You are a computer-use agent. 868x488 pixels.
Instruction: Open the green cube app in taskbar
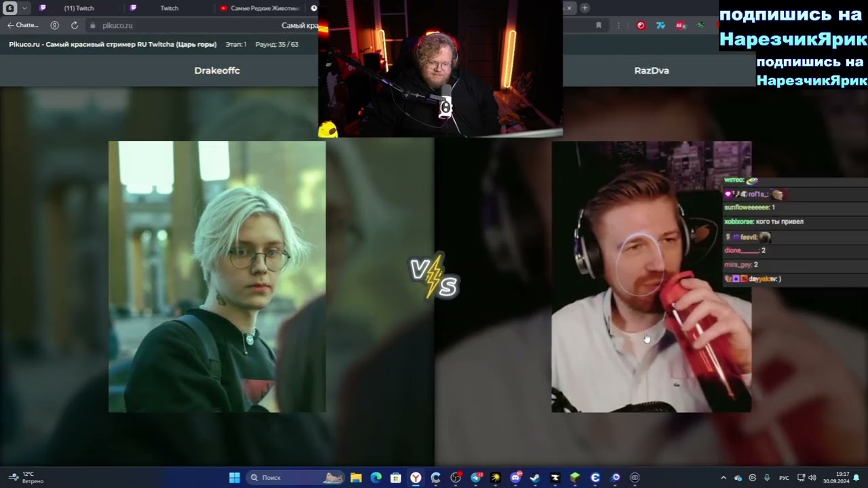tap(575, 477)
